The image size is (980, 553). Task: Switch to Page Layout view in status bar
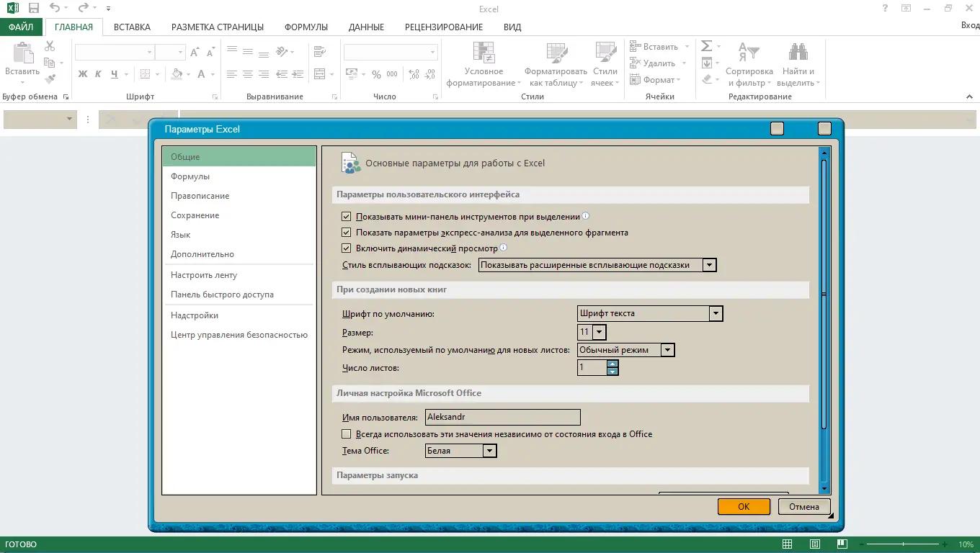814,544
